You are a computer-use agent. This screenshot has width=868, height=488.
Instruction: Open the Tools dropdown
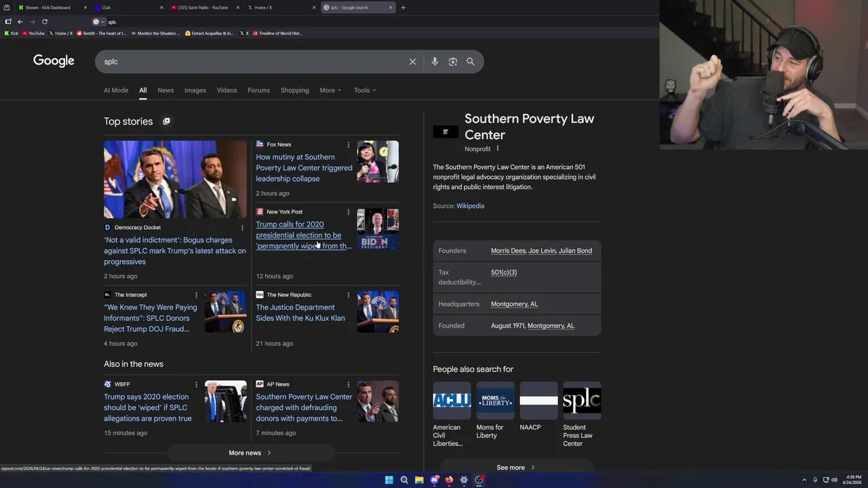tap(365, 90)
